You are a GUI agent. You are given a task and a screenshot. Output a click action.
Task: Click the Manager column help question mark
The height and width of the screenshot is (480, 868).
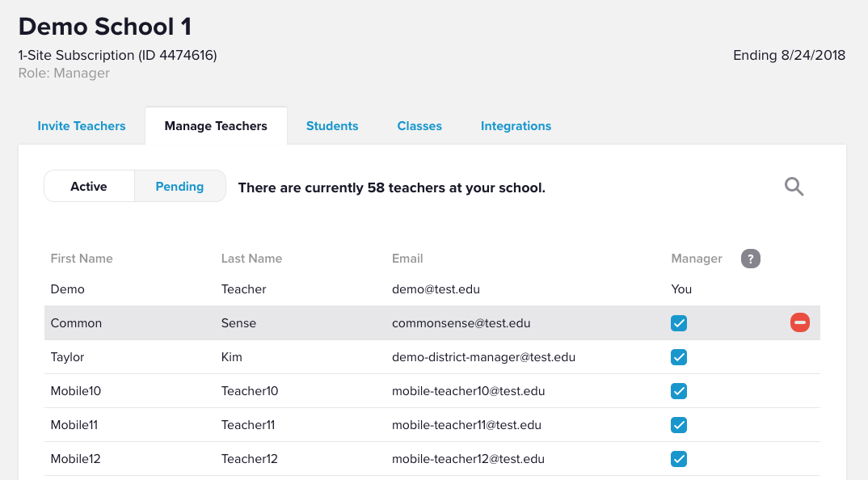click(x=751, y=259)
